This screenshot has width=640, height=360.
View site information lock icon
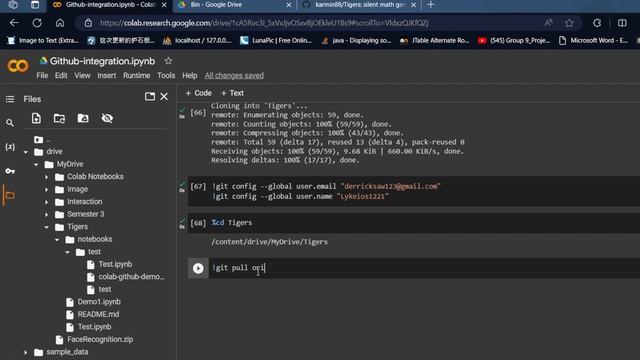pyautogui.click(x=88, y=23)
